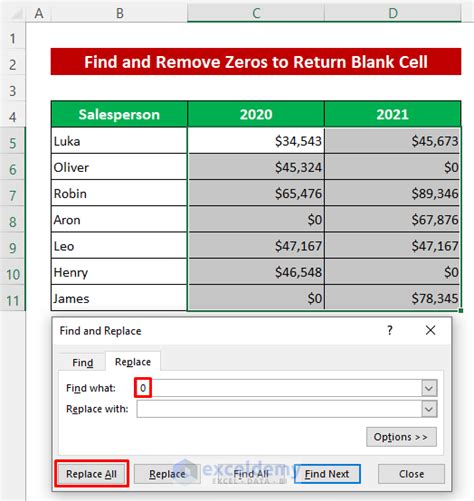Expand the Find what dropdown arrow
Screen dimensions: 474x501
[429, 388]
